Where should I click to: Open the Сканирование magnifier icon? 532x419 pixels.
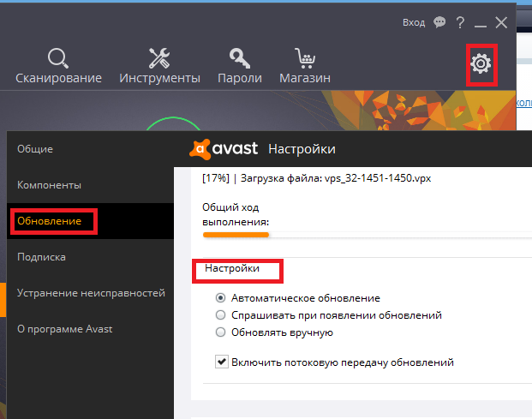58,59
